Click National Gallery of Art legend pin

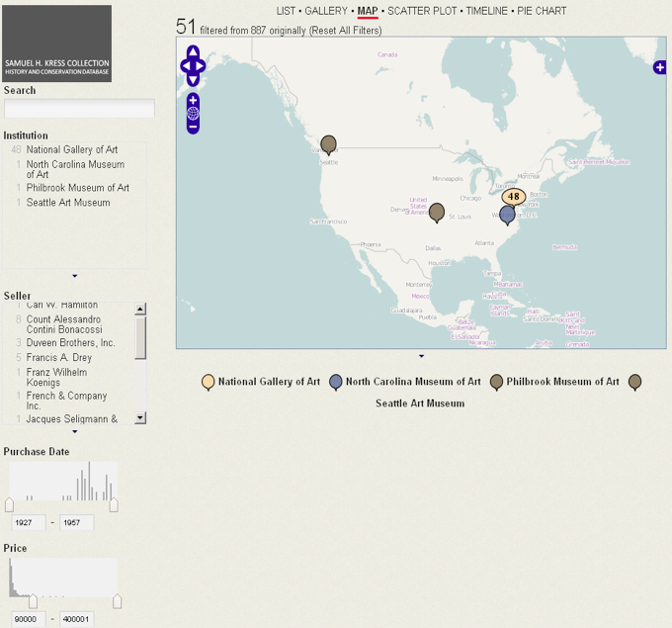[x=208, y=382]
